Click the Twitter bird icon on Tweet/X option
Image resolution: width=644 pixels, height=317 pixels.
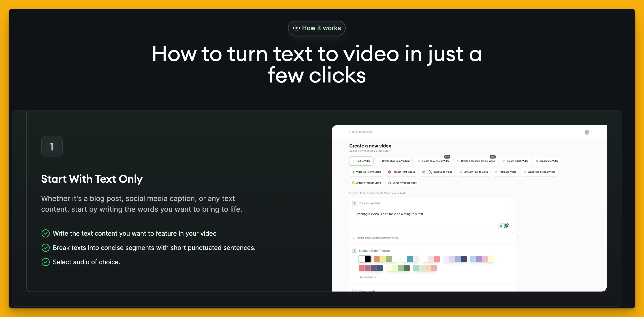[424, 172]
